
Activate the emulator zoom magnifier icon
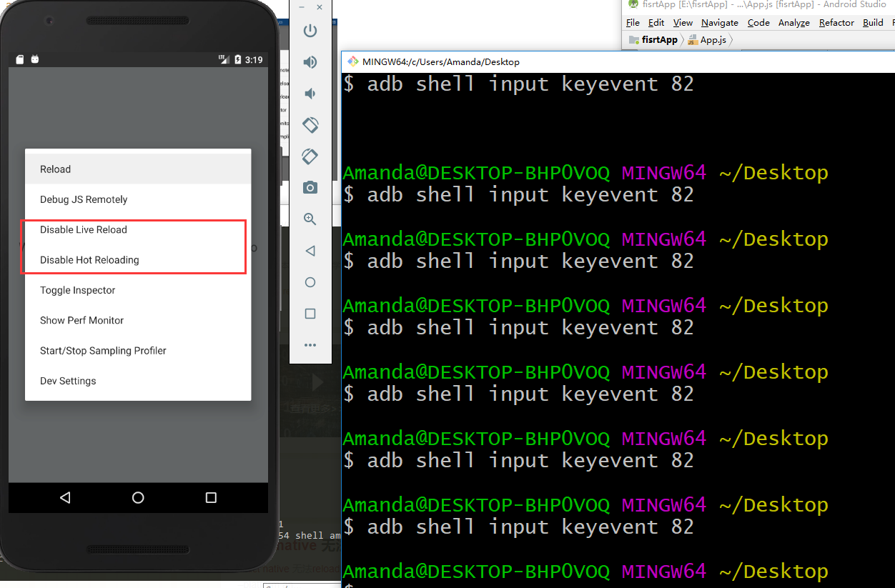click(310, 219)
